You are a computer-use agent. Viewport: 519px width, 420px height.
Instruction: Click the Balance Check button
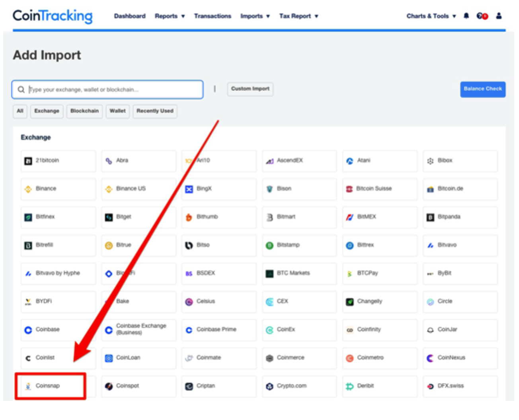[x=483, y=89]
